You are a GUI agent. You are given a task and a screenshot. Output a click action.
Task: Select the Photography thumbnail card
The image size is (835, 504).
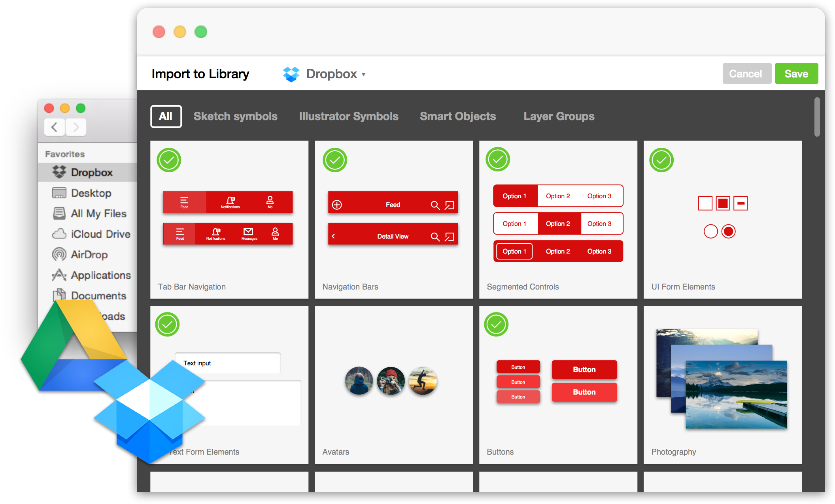click(x=722, y=384)
